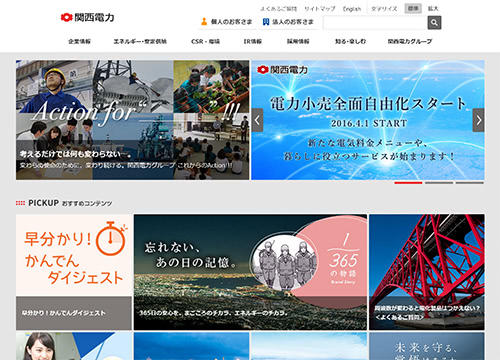Click the orange stopwatch icon in digest tile
The image size is (500, 360).
(x=111, y=238)
